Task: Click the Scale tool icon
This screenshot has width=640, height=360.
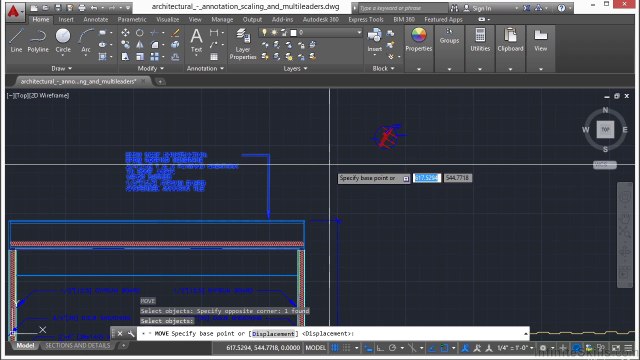Action: click(x=140, y=57)
